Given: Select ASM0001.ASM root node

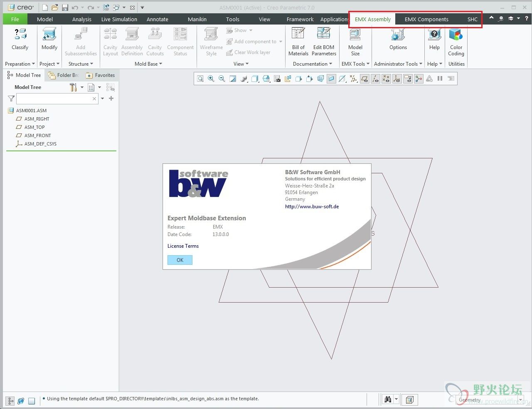Looking at the screenshot, I should [x=27, y=111].
